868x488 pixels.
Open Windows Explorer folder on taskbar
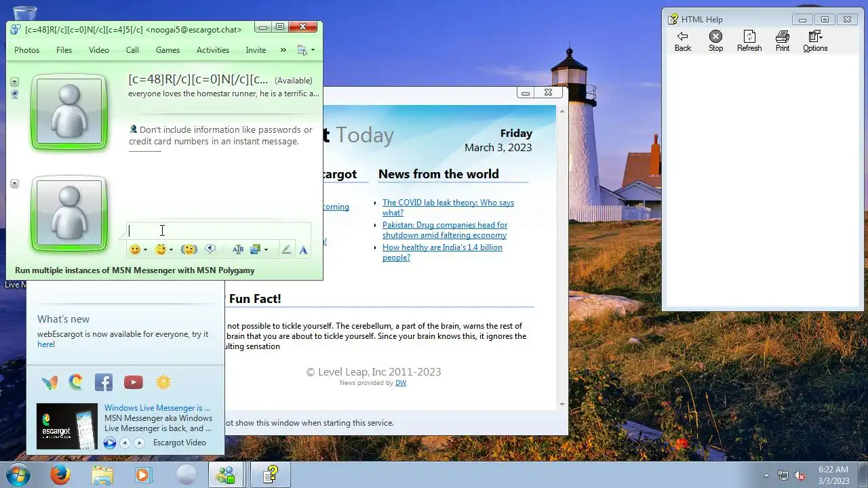click(102, 474)
